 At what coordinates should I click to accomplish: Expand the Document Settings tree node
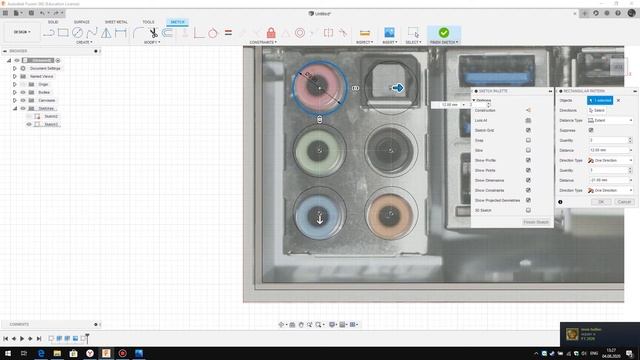click(15, 68)
